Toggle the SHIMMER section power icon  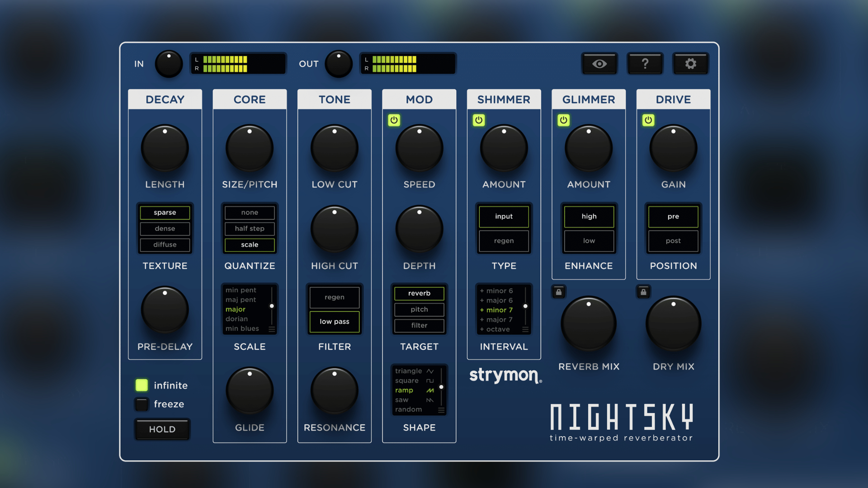[479, 120]
